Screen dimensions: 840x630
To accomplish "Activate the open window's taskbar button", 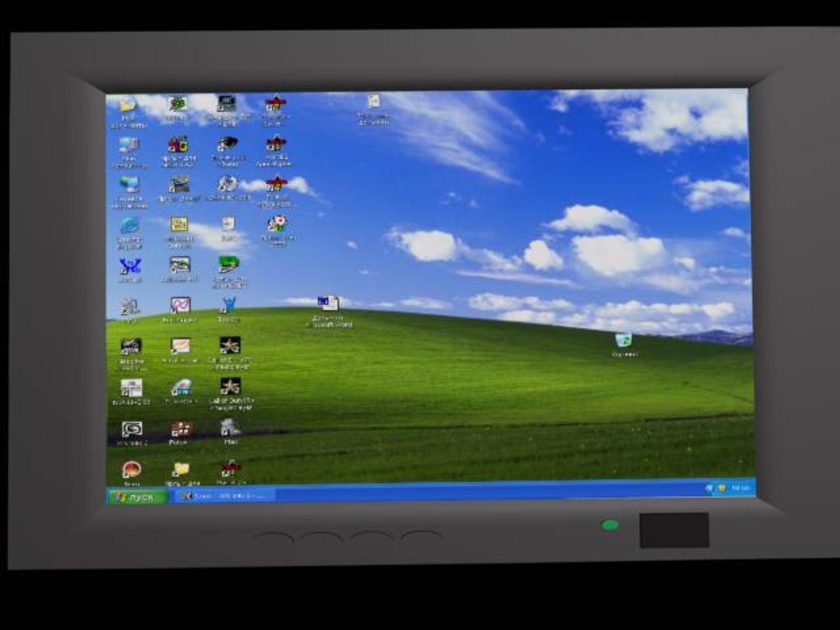I will tap(224, 496).
